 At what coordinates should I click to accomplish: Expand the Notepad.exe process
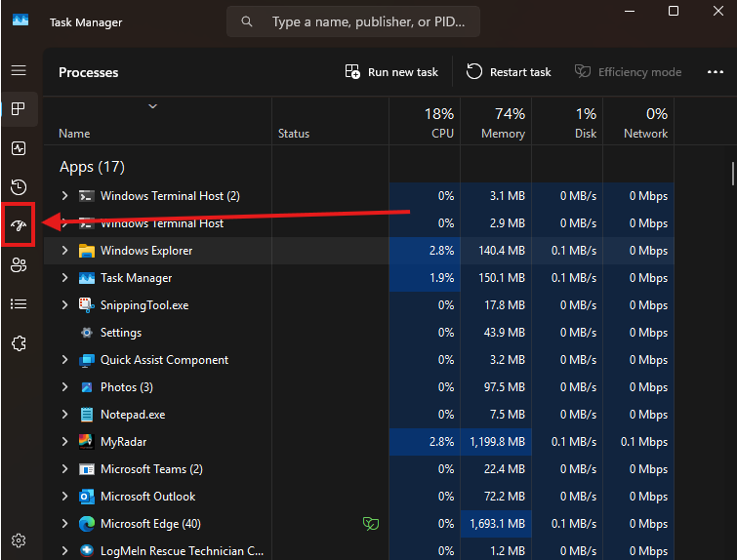[64, 415]
